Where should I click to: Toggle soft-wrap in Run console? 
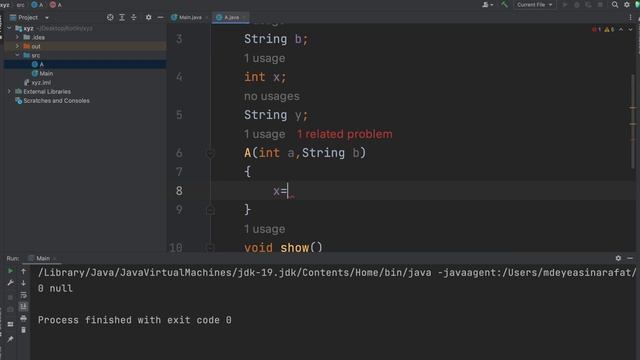tap(24, 295)
